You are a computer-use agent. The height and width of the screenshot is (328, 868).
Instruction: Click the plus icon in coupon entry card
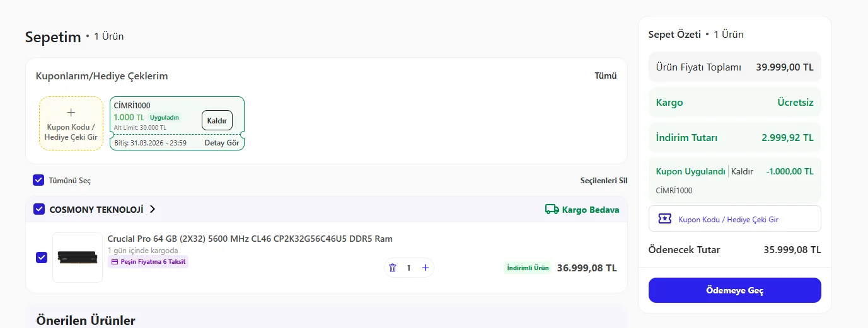[71, 112]
